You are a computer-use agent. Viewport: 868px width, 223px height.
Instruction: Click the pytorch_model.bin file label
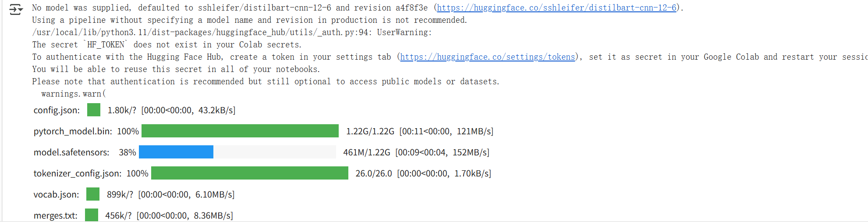pyautogui.click(x=73, y=131)
